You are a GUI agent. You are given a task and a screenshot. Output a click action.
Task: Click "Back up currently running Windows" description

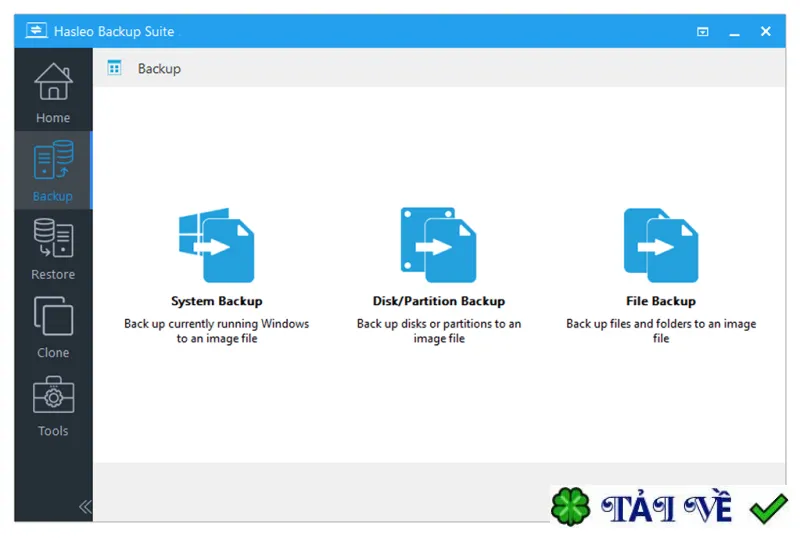tap(216, 331)
